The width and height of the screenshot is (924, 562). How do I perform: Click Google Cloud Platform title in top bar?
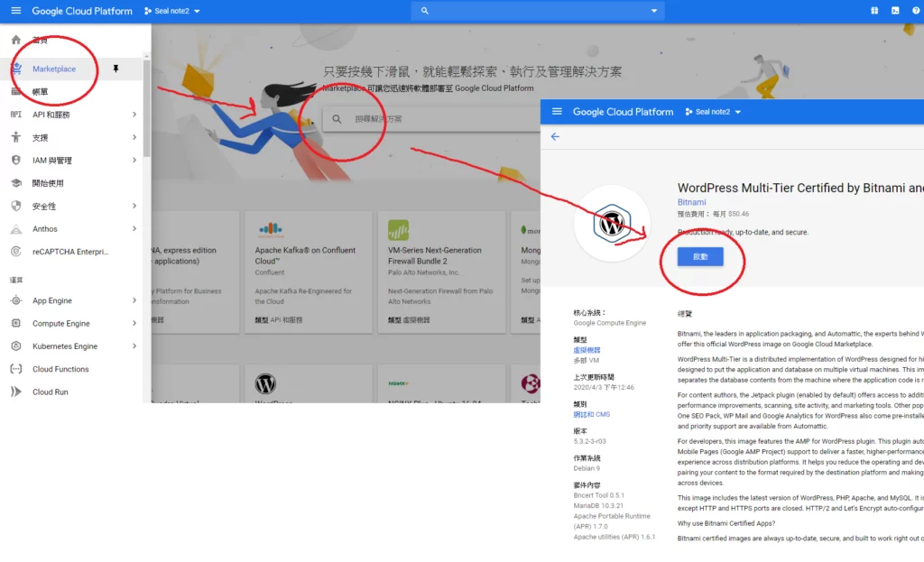pos(82,11)
